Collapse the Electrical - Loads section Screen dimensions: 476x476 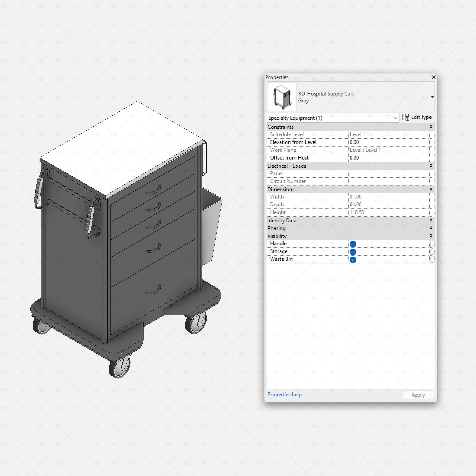(x=431, y=166)
